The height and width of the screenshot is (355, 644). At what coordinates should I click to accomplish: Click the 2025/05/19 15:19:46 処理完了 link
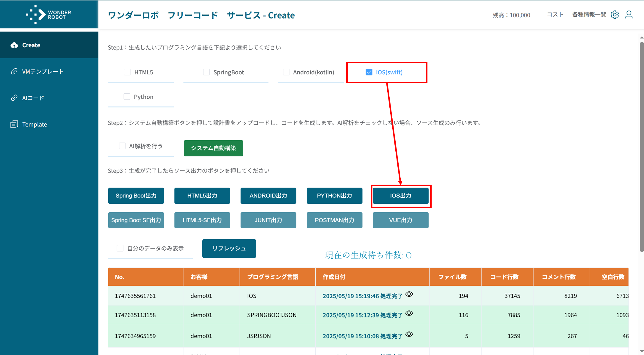point(363,296)
